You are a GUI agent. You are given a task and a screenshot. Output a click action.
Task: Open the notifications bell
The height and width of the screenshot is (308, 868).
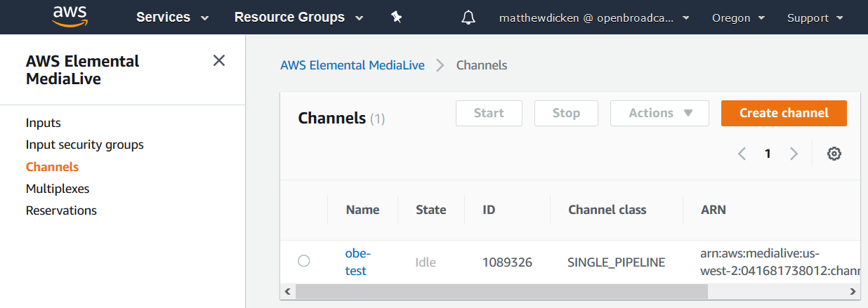[x=468, y=18]
